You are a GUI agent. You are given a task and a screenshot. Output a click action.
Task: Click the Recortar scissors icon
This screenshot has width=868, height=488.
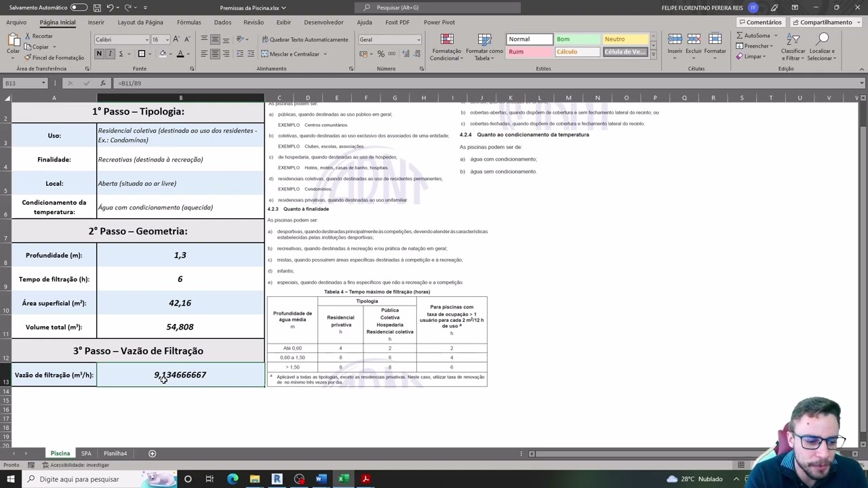point(28,36)
